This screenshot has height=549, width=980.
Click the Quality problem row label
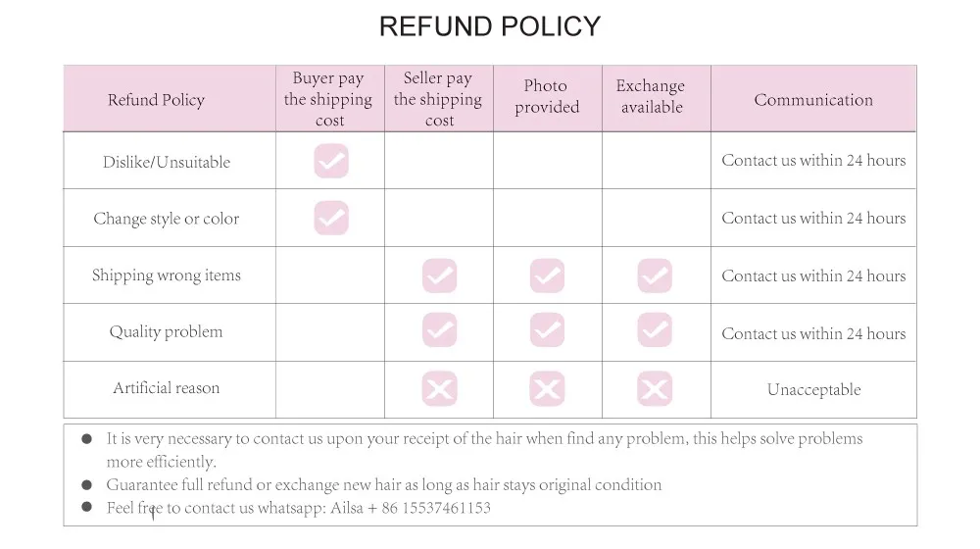pyautogui.click(x=166, y=332)
